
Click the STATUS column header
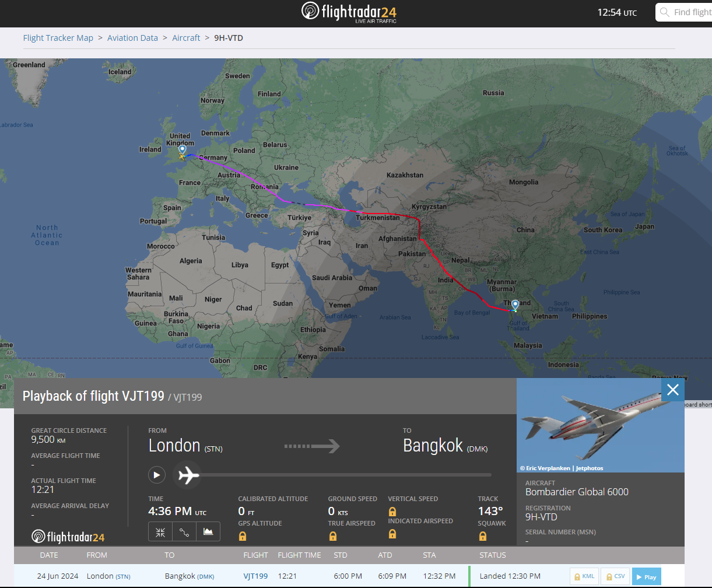click(x=493, y=555)
